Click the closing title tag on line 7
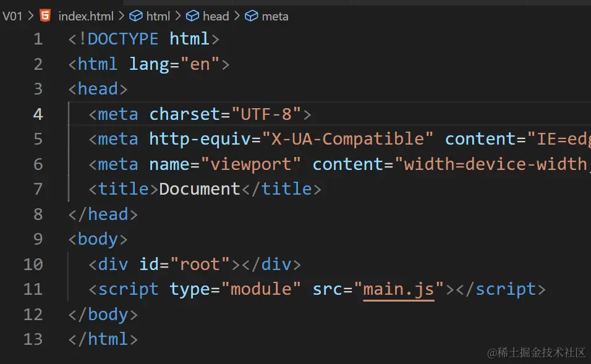The image size is (591, 364). 281,188
